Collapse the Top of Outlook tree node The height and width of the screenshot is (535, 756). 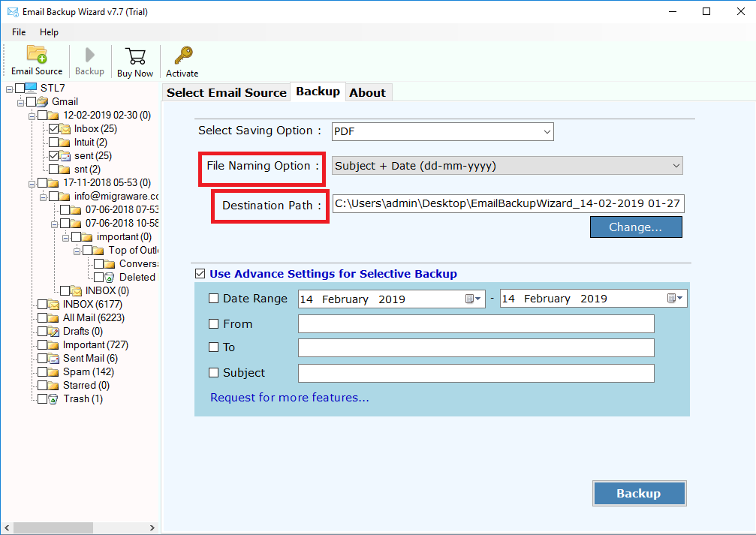click(x=77, y=251)
